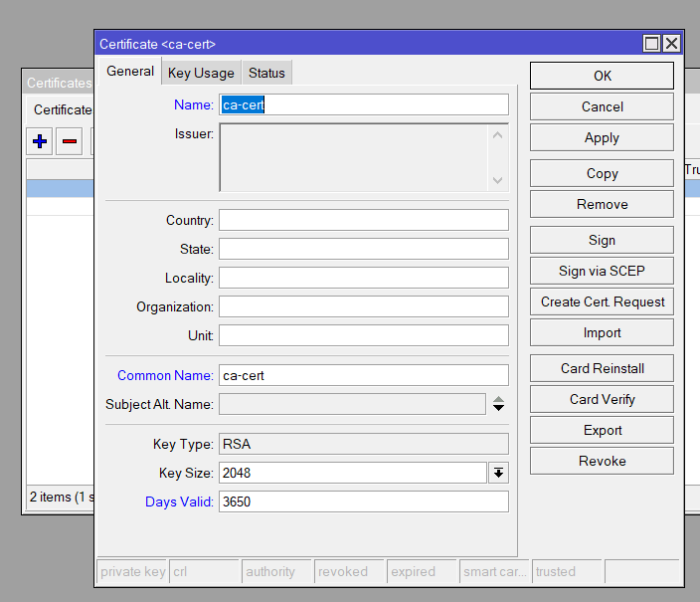Click the 'private key' status flag
Screen dimensions: 700x602
(x=131, y=571)
